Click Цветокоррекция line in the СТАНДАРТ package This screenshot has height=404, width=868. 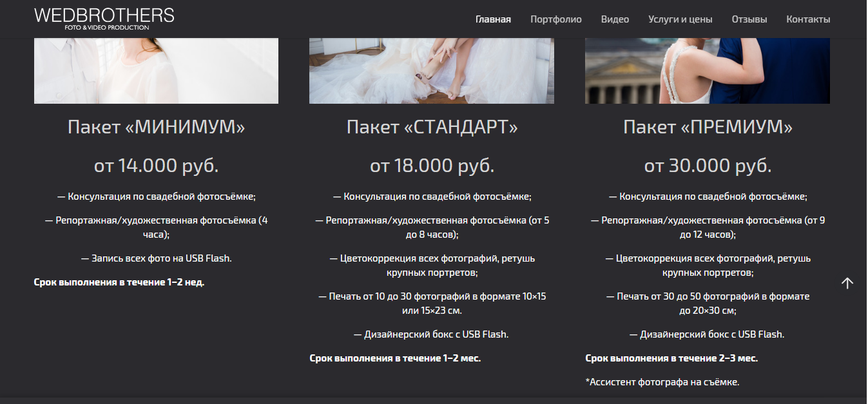click(432, 265)
